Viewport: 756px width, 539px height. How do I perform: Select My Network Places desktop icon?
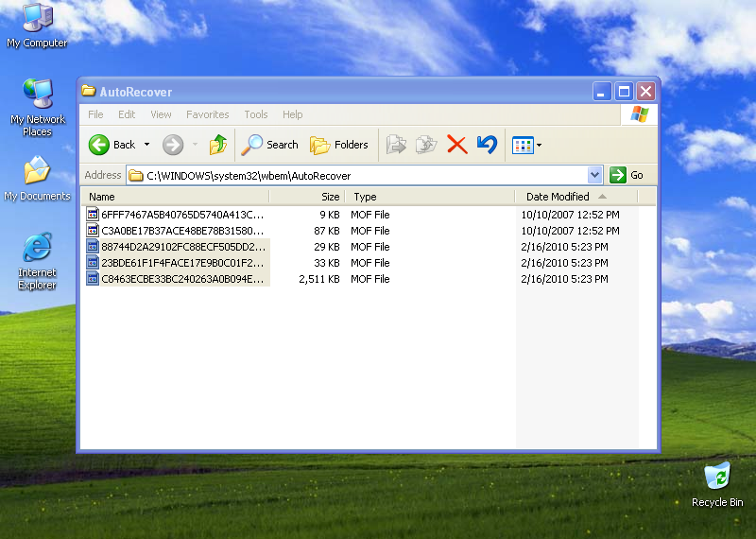click(x=38, y=108)
